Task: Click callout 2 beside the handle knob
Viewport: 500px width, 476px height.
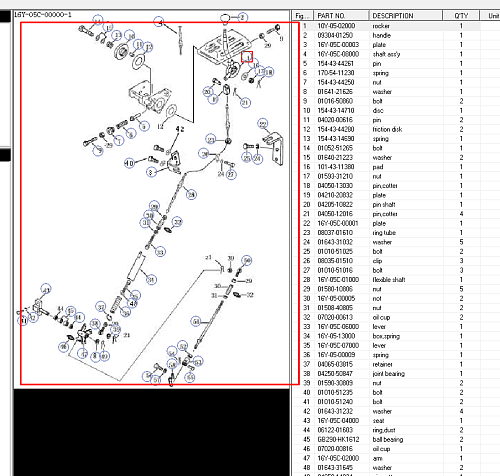Action: coord(242,17)
